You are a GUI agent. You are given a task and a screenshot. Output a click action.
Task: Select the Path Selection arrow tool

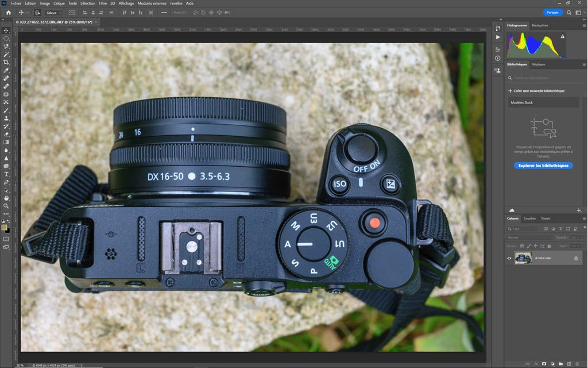tap(6, 191)
